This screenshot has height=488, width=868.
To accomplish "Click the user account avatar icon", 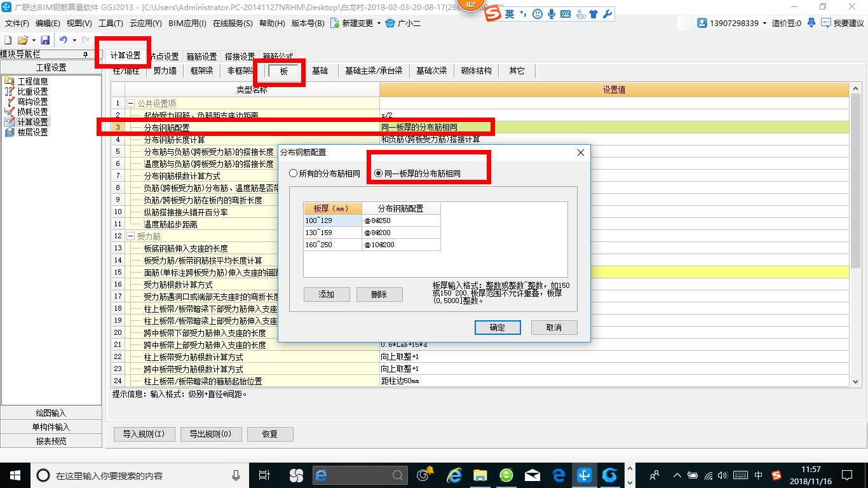I will click(702, 23).
